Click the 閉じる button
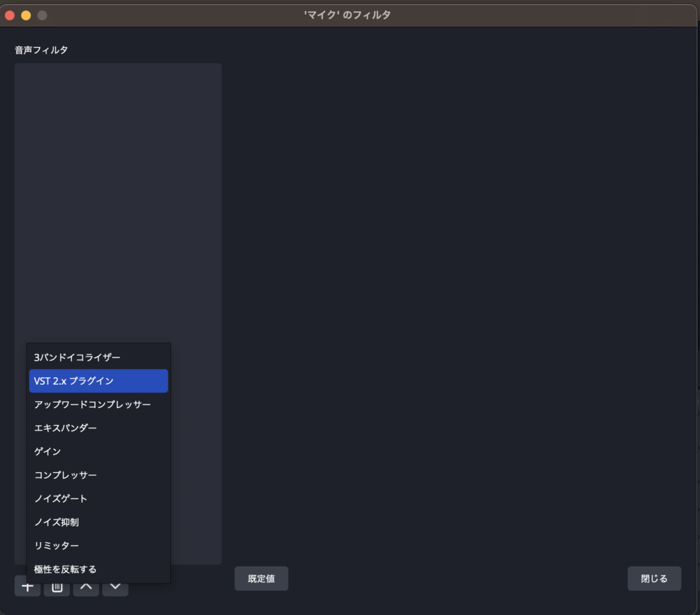The width and height of the screenshot is (700, 615). 654,578
